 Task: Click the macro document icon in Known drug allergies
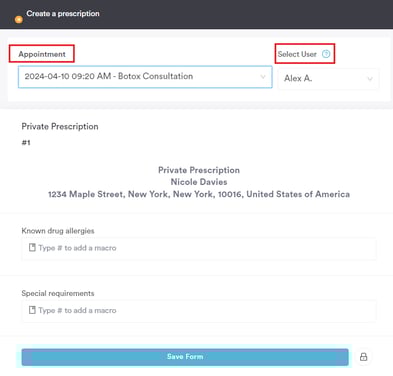point(32,247)
